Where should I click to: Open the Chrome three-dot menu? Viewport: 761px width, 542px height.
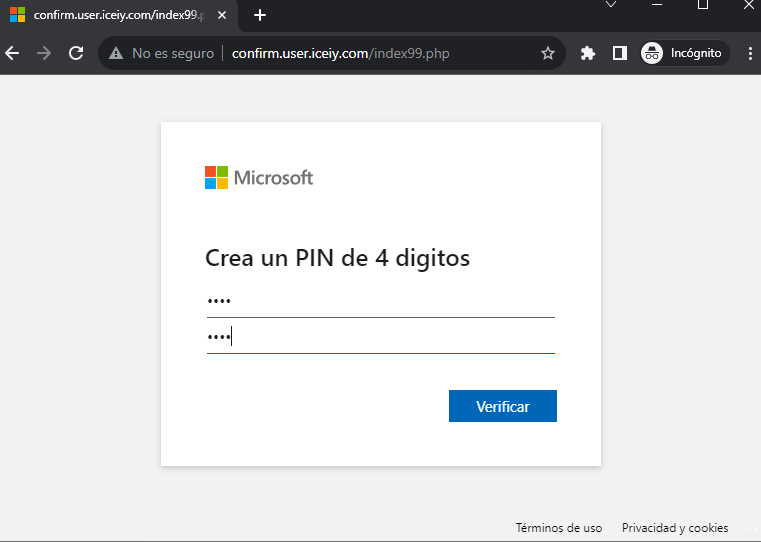749,53
